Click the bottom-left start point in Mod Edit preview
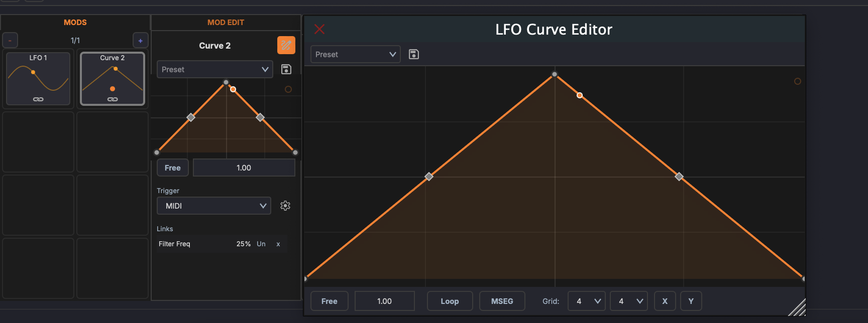 [x=157, y=152]
